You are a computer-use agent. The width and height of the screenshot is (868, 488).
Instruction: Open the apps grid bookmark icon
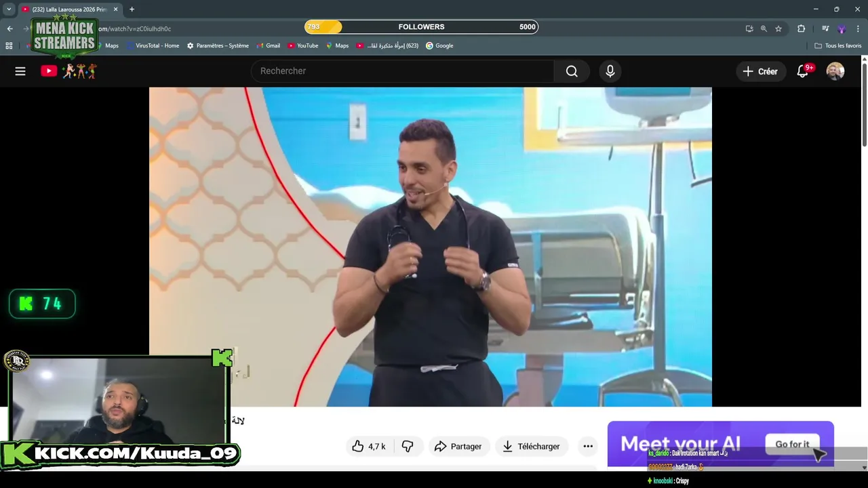[9, 45]
